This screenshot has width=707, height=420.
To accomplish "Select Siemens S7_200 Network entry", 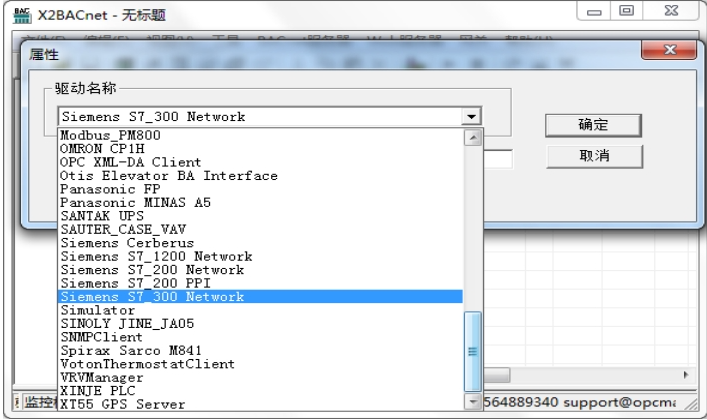I will click(261, 270).
